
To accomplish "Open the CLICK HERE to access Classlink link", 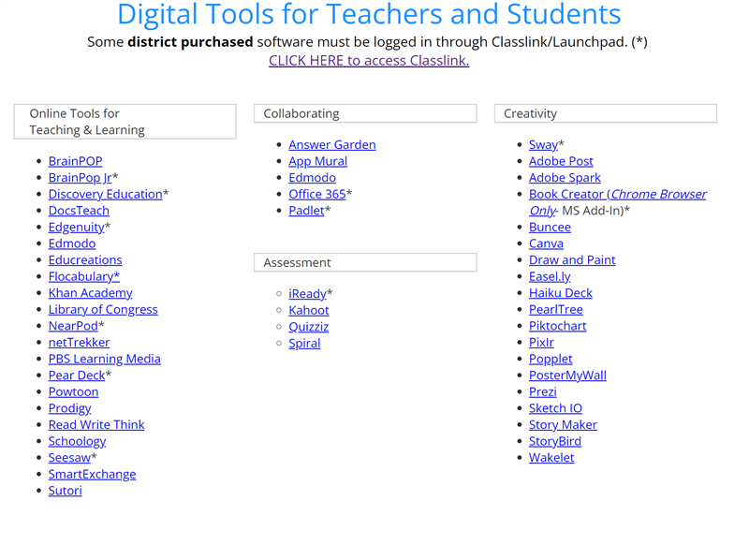I will [x=369, y=61].
